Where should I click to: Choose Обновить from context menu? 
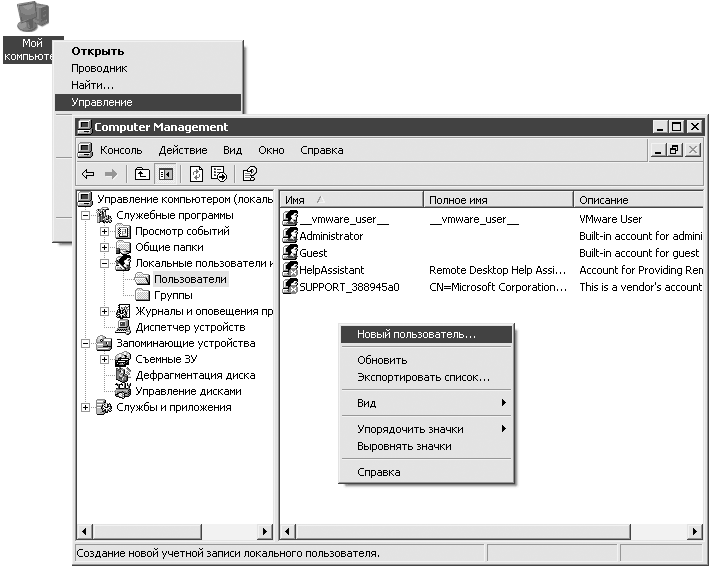pyautogui.click(x=426, y=360)
